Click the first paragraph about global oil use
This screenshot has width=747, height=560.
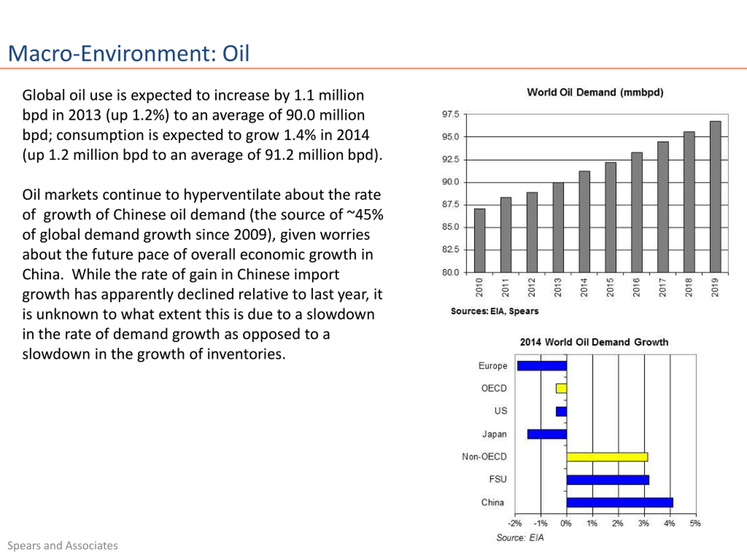point(203,125)
